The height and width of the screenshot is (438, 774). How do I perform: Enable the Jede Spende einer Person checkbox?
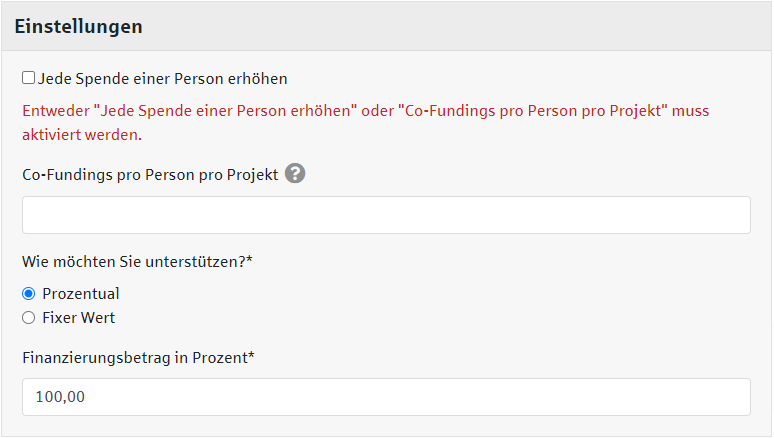[x=28, y=77]
